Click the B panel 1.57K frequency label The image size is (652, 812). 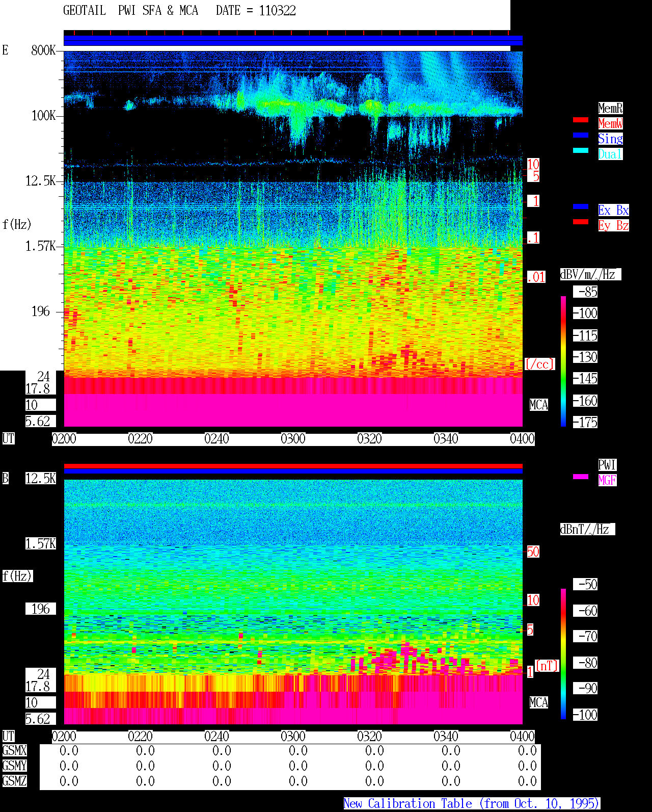coord(41,543)
